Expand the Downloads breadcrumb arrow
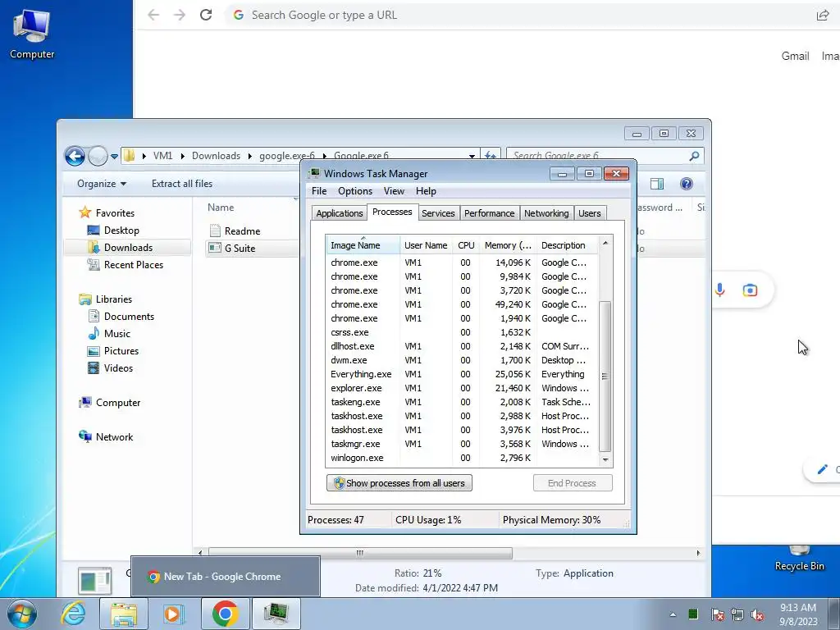The width and height of the screenshot is (840, 630). tap(249, 156)
